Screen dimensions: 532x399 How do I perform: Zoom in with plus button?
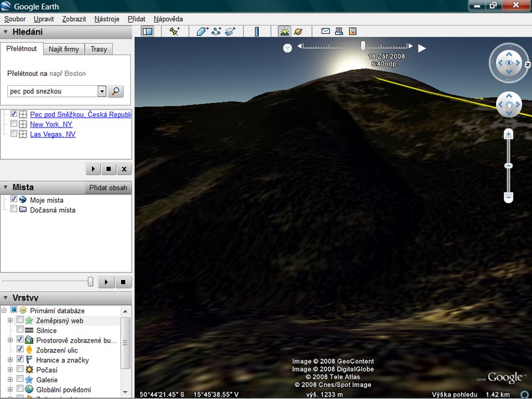click(x=508, y=134)
